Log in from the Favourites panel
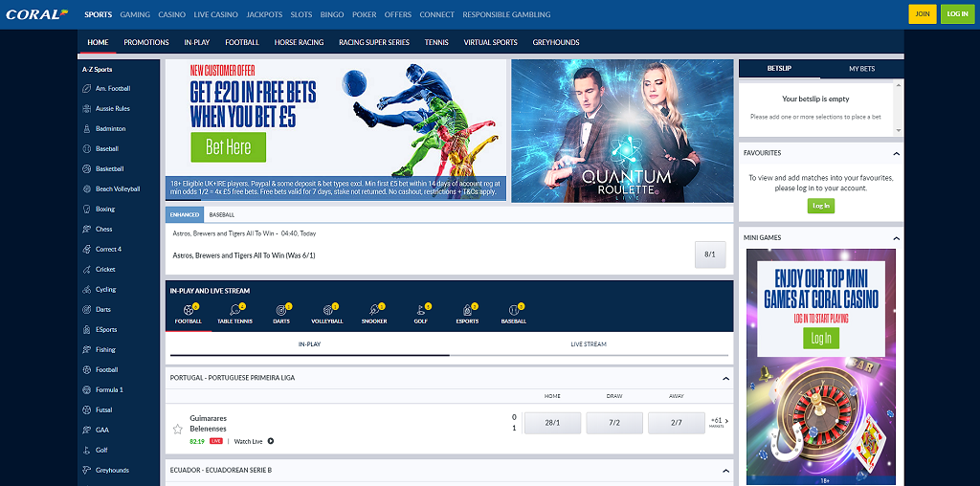980x486 pixels. (820, 206)
